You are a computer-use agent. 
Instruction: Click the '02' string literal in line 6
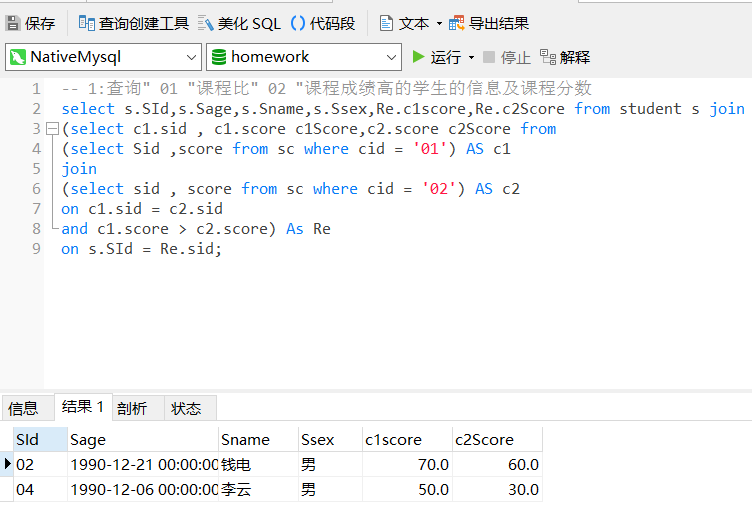438,188
